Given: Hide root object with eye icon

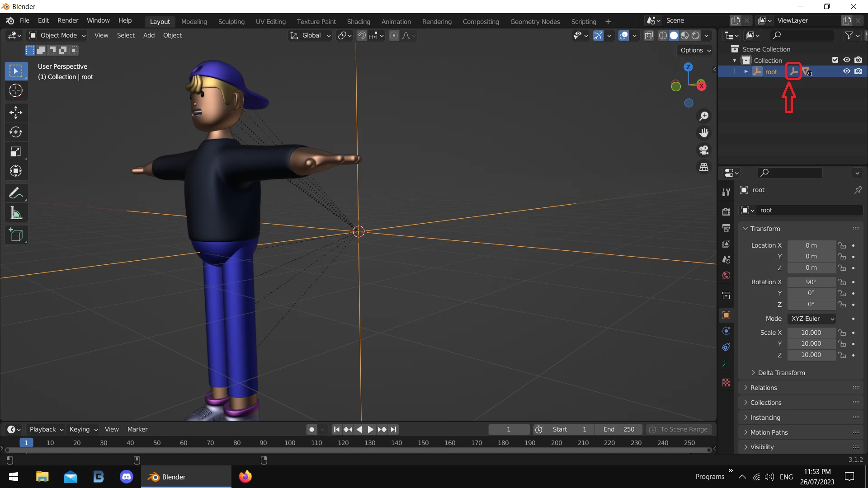Looking at the screenshot, I should pyautogui.click(x=846, y=71).
